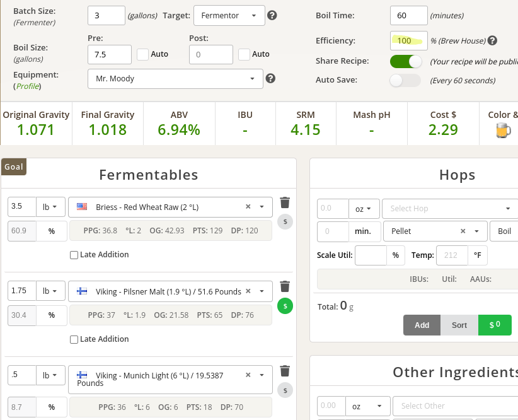Expand the Mr. Moody equipment dropdown

click(x=175, y=79)
